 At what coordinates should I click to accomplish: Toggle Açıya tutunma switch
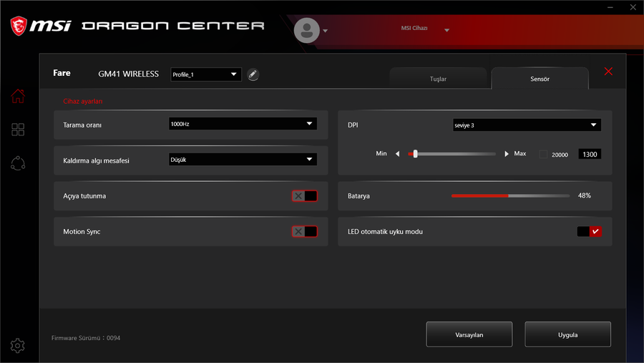[304, 196]
